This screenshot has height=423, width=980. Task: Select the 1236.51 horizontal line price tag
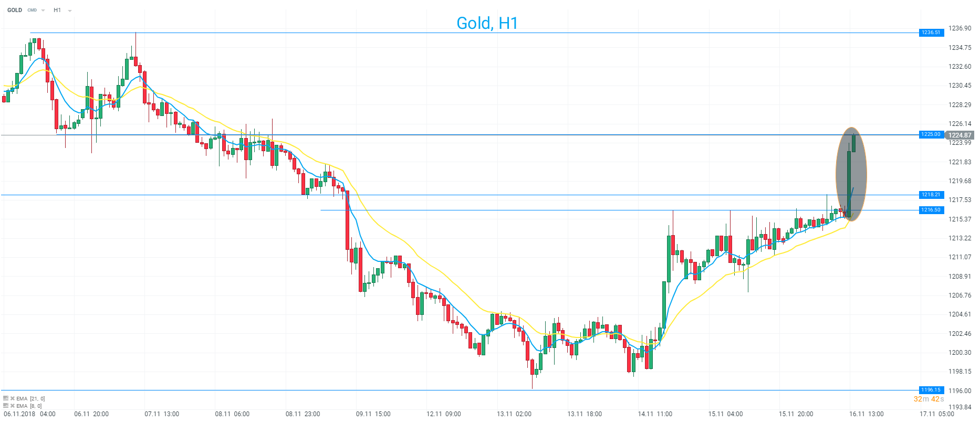click(931, 33)
